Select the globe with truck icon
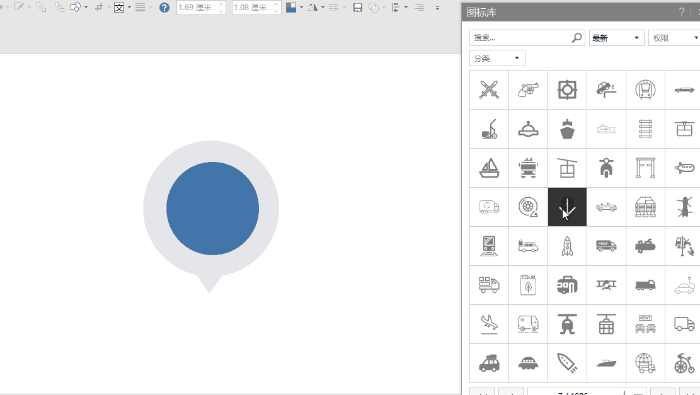The height and width of the screenshot is (395, 700). point(646,363)
